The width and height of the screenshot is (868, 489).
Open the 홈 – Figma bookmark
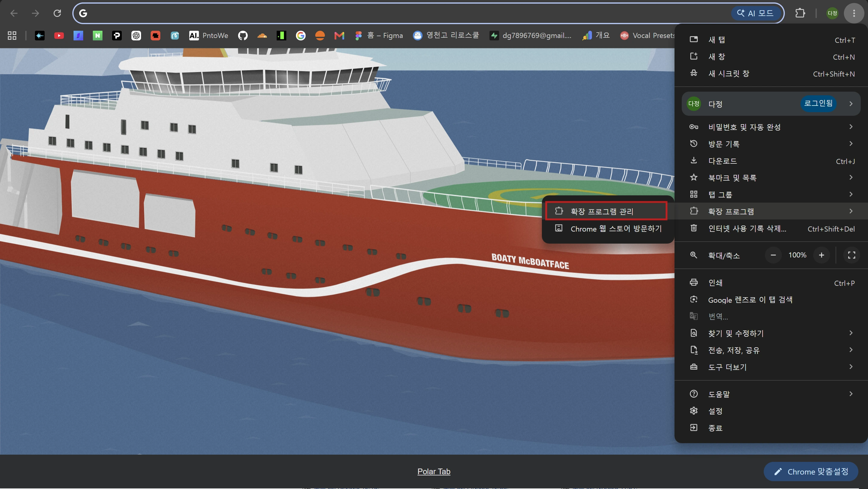coord(379,35)
